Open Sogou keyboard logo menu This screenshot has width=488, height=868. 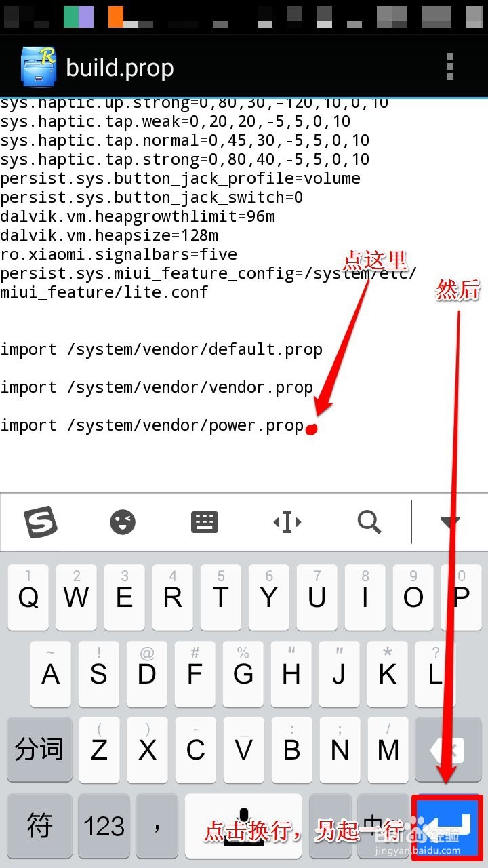(41, 522)
